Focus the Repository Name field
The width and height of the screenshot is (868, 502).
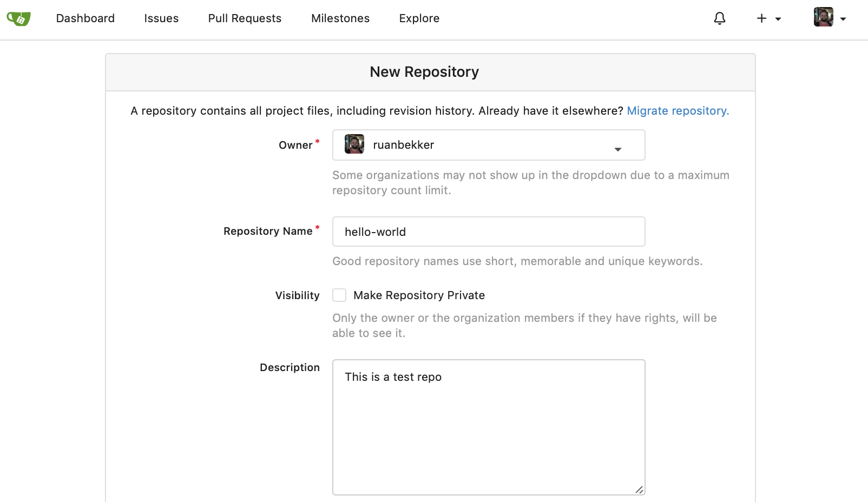pos(489,232)
